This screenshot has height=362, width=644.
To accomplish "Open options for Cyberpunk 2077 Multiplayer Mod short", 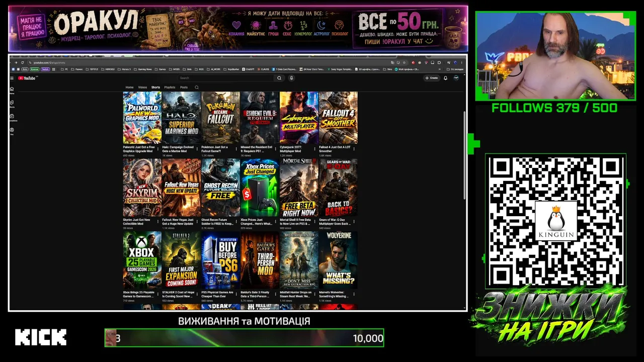I will tap(315, 149).
